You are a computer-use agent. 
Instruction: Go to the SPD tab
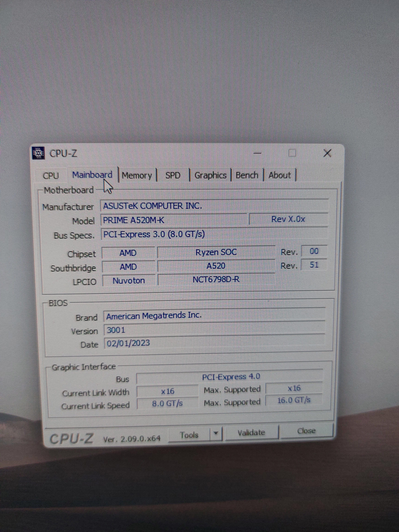[173, 175]
